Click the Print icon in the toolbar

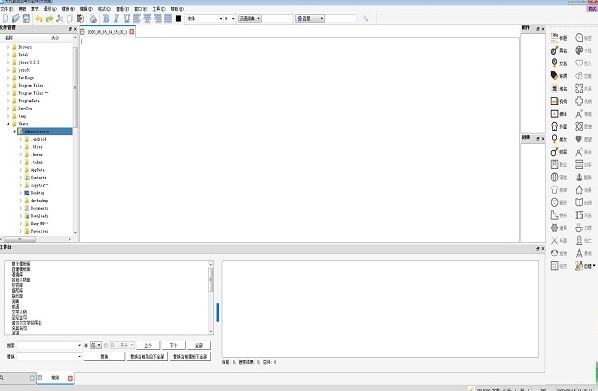(93, 18)
